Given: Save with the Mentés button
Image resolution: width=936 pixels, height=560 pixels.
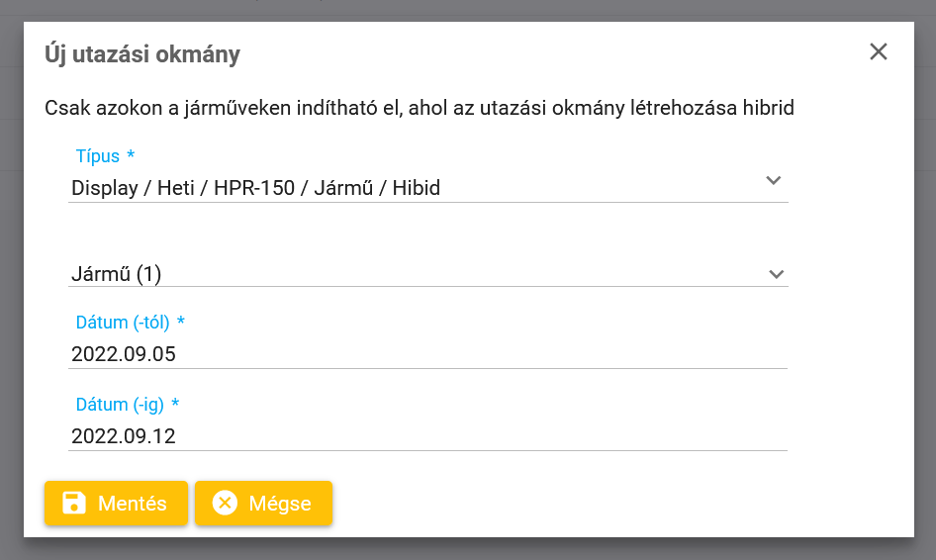Looking at the screenshot, I should pos(116,503).
